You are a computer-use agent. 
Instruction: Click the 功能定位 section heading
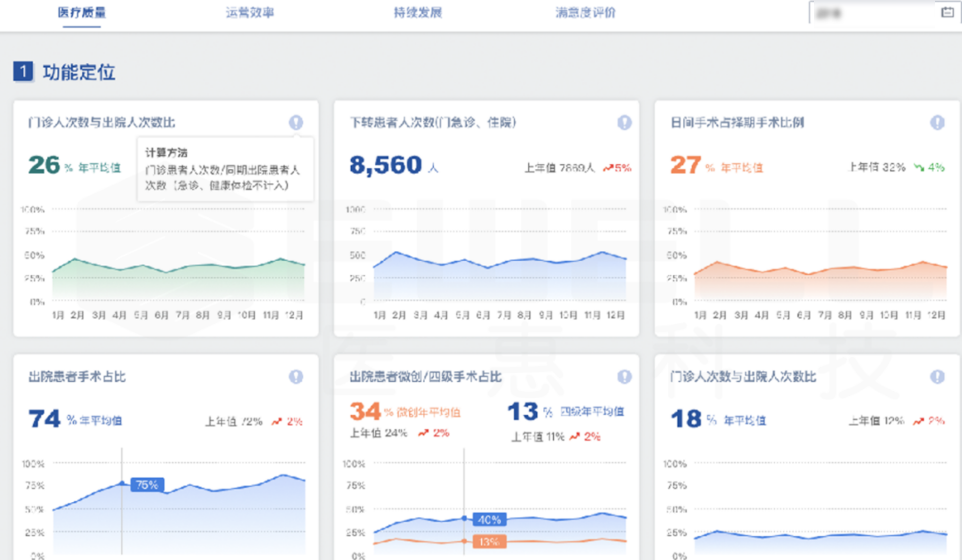(x=79, y=73)
